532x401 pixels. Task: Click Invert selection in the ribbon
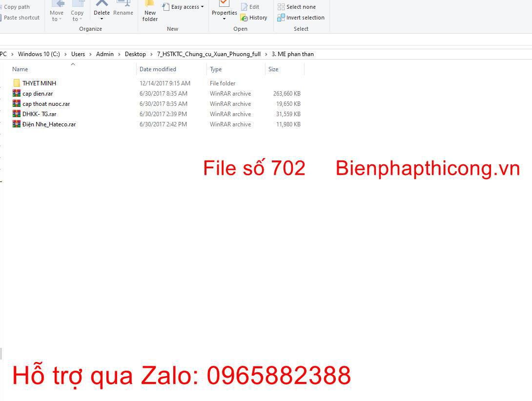coord(301,18)
